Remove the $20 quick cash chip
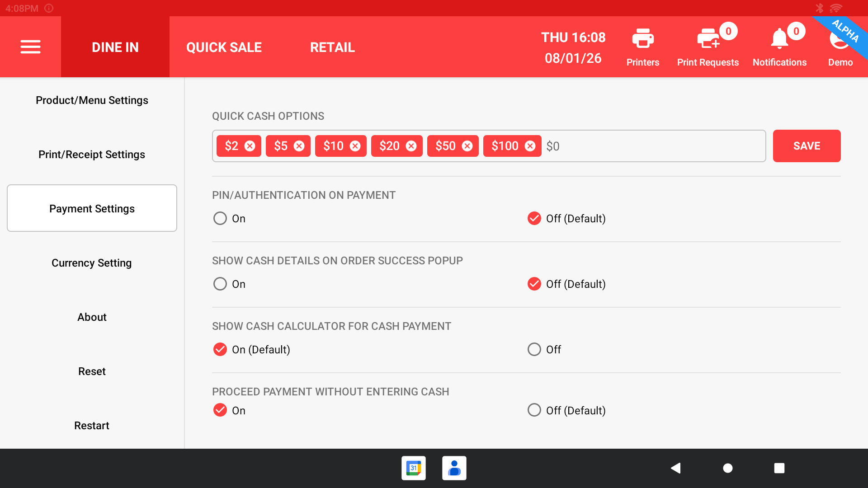868x488 pixels. [411, 146]
